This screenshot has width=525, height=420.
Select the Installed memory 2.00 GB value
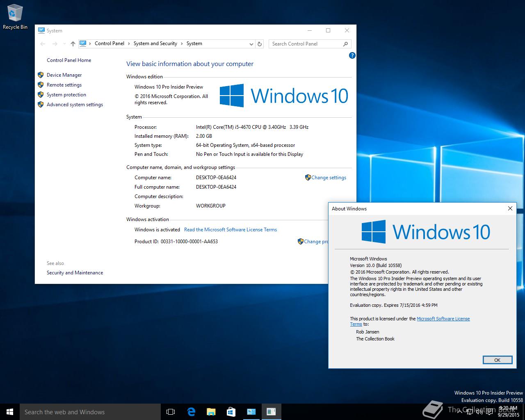[x=204, y=136]
